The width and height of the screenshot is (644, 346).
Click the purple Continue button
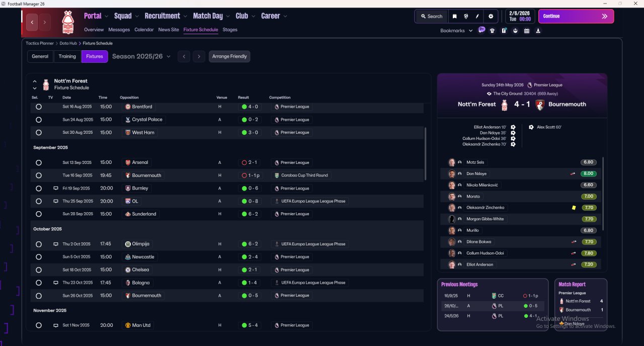[x=576, y=16]
